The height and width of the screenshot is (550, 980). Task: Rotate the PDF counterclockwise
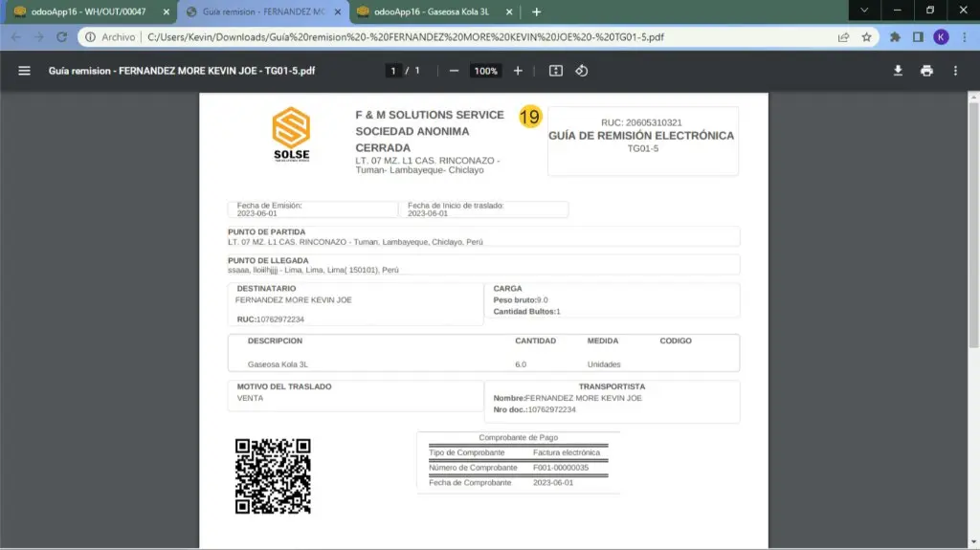tap(581, 71)
